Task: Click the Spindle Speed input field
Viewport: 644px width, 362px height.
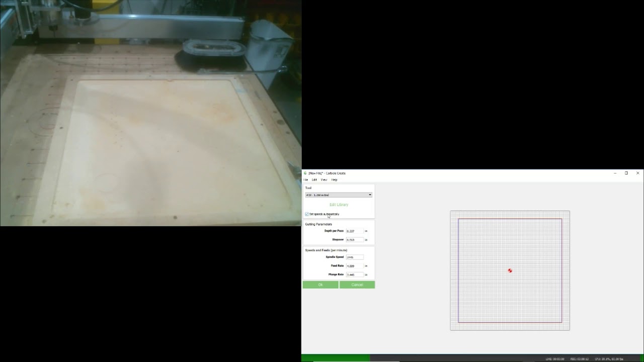Action: pos(354,257)
